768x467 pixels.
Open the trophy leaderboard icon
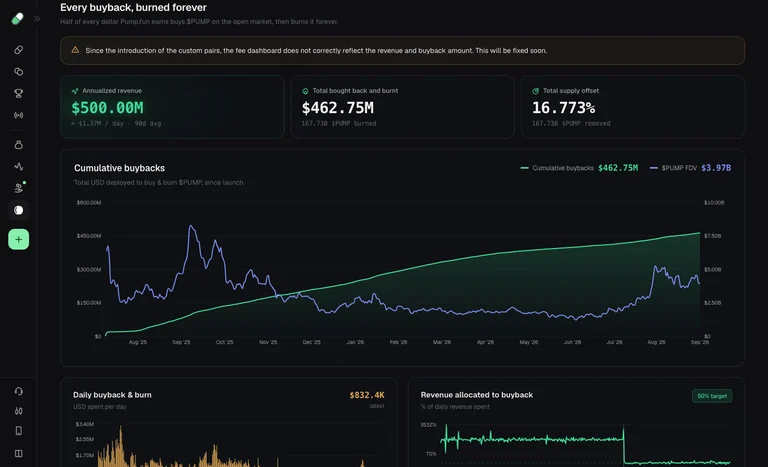tap(19, 93)
